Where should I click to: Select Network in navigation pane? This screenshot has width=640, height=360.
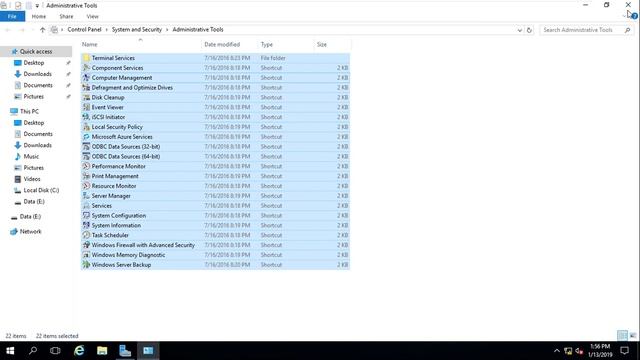[x=30, y=231]
